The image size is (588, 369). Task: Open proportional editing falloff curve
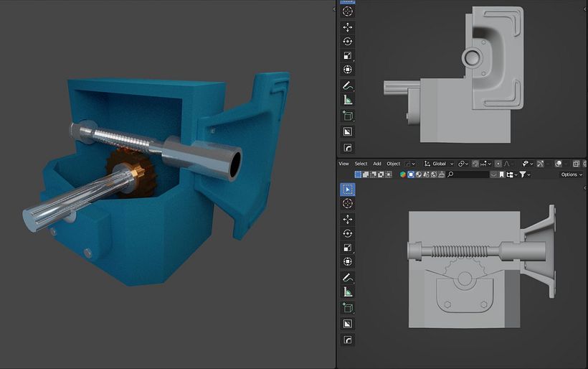tap(507, 164)
